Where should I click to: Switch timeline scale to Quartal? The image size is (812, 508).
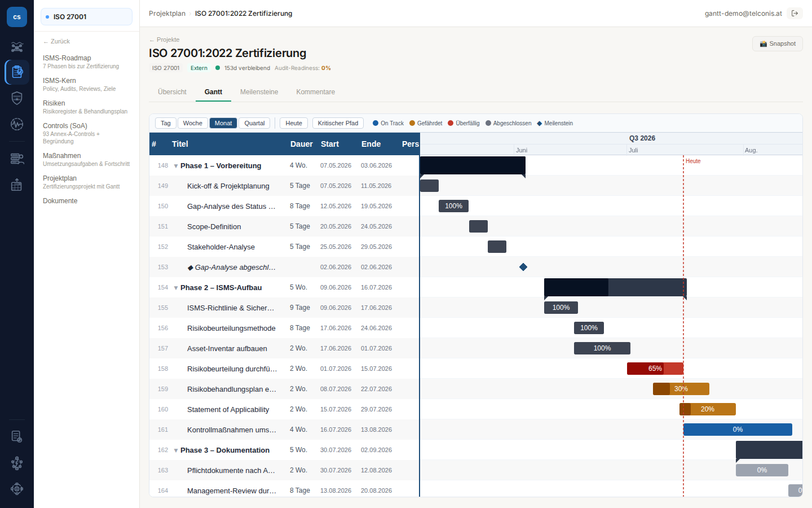pos(254,123)
